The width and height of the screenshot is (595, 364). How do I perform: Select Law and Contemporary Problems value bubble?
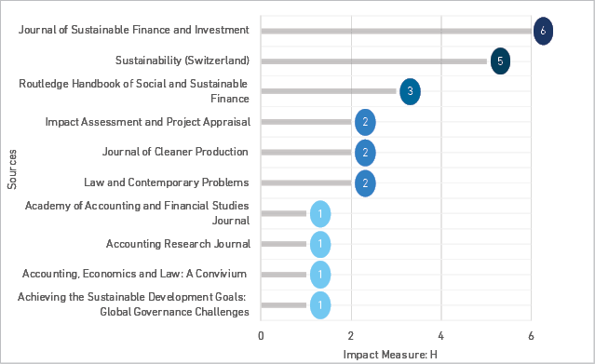365,183
